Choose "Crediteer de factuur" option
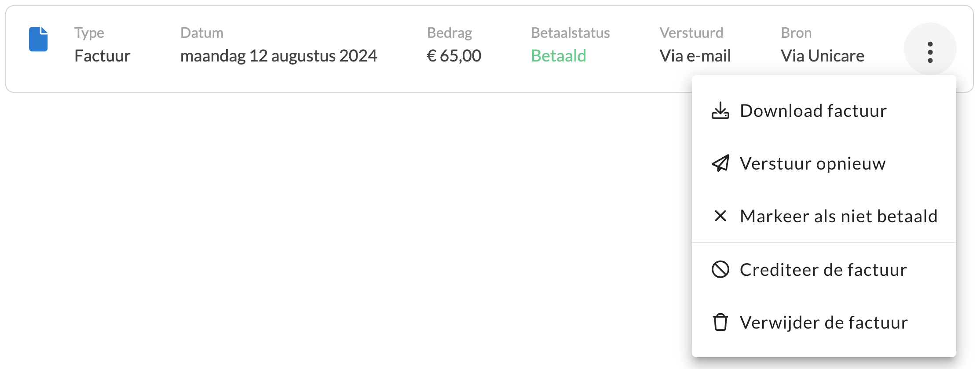The height and width of the screenshot is (369, 980). 823,270
